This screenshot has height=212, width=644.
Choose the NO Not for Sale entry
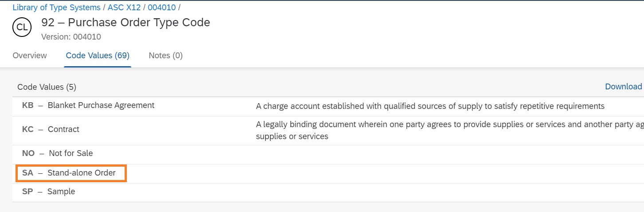pos(58,153)
